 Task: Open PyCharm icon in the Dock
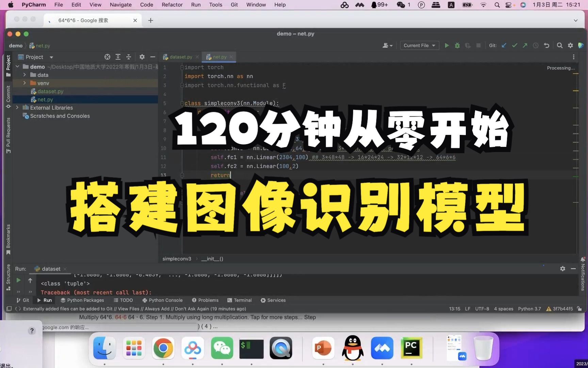[x=411, y=348]
